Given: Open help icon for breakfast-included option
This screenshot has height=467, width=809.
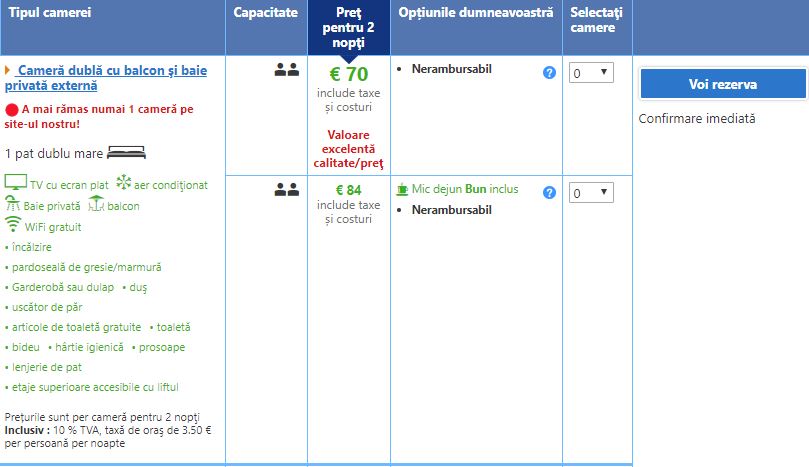Looking at the screenshot, I should (x=549, y=192).
